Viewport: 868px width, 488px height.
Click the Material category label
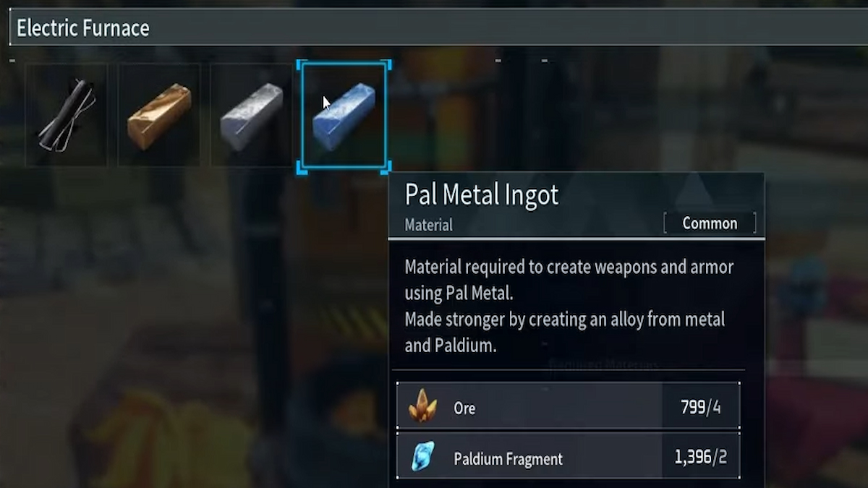pos(429,225)
